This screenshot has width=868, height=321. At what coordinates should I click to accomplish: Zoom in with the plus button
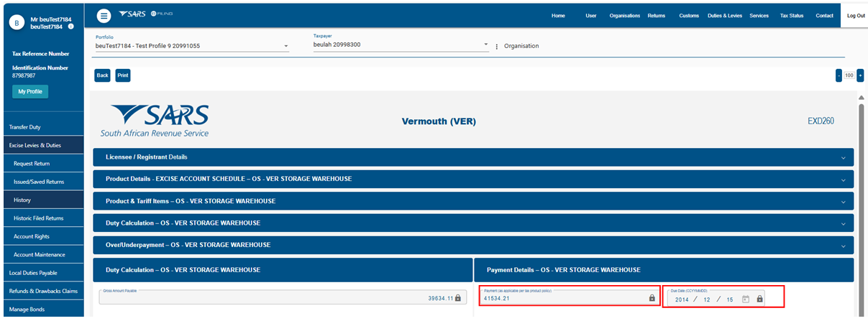860,75
